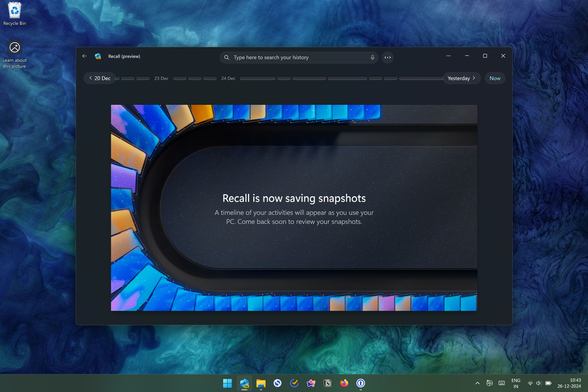
Task: Open the Start menu
Action: tap(227, 383)
